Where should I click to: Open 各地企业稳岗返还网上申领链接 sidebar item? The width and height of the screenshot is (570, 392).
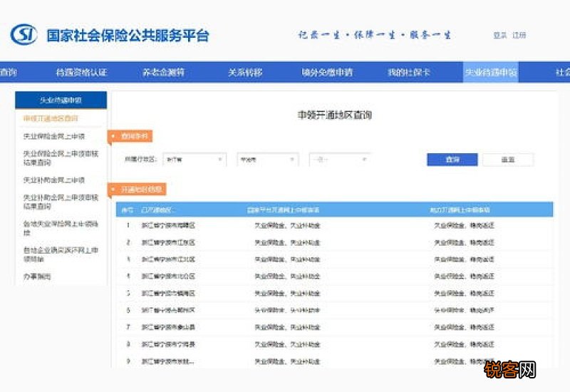61,254
